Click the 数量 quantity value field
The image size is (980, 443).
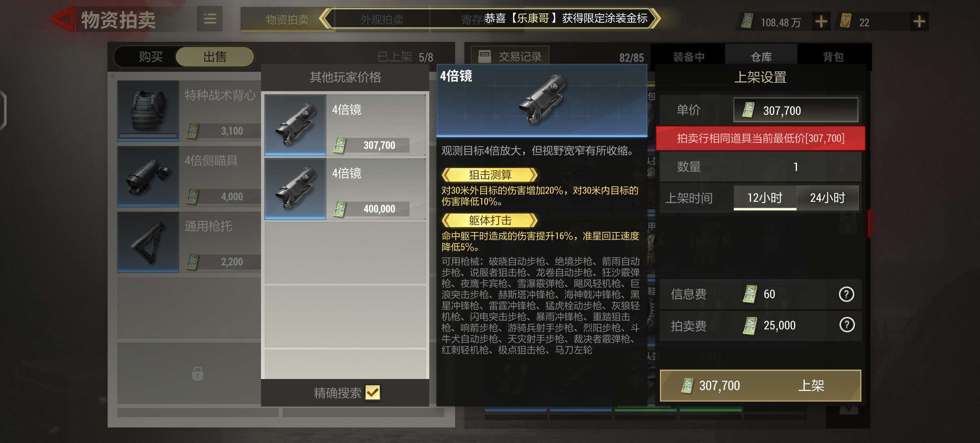coord(795,167)
